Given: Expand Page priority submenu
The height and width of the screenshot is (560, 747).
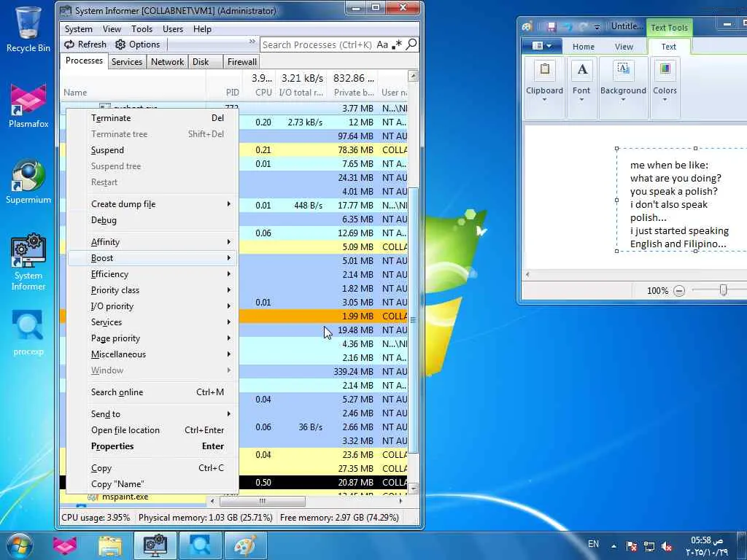Looking at the screenshot, I should click(152, 338).
